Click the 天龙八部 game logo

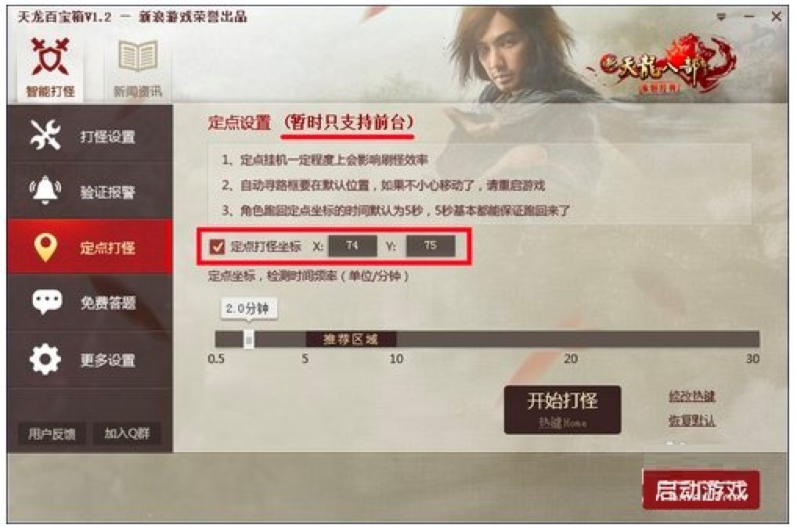coord(667,66)
